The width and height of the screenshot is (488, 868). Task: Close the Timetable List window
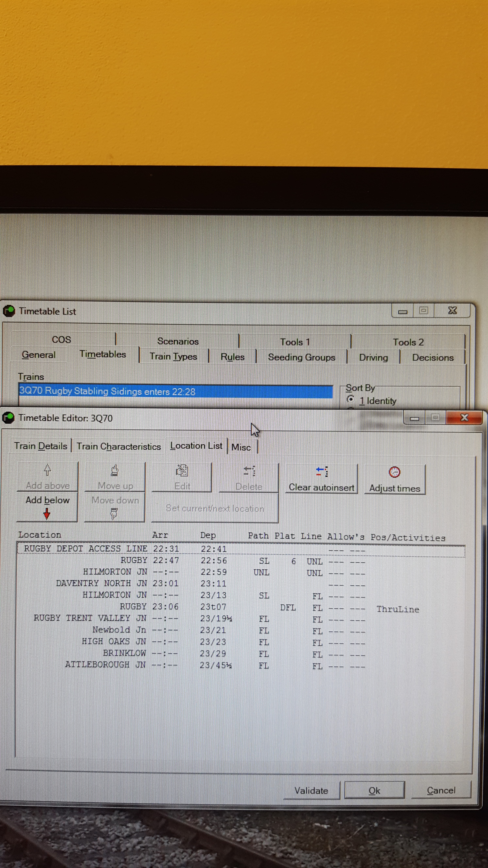pos(452,310)
